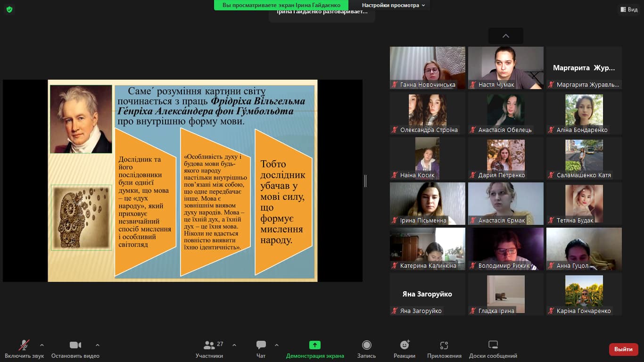Select Ганна Новочинська's video thumbnail
644x362 pixels.
pos(427,67)
